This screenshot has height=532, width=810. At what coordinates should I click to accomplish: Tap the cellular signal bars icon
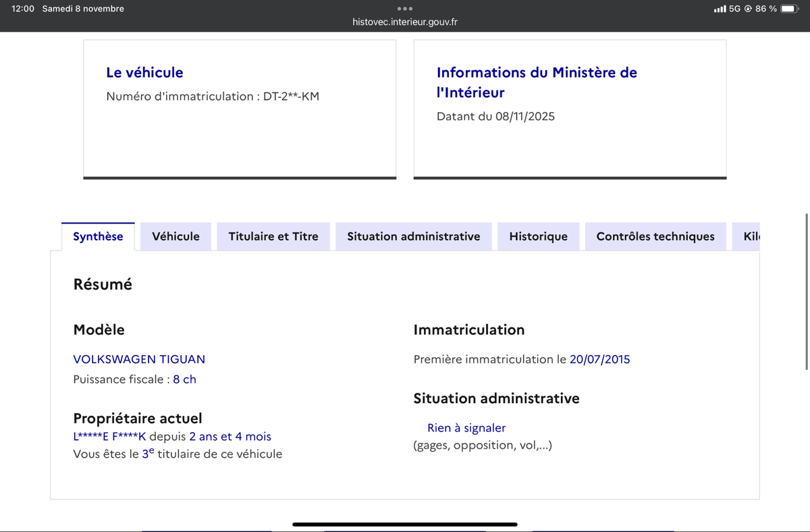pyautogui.click(x=720, y=9)
